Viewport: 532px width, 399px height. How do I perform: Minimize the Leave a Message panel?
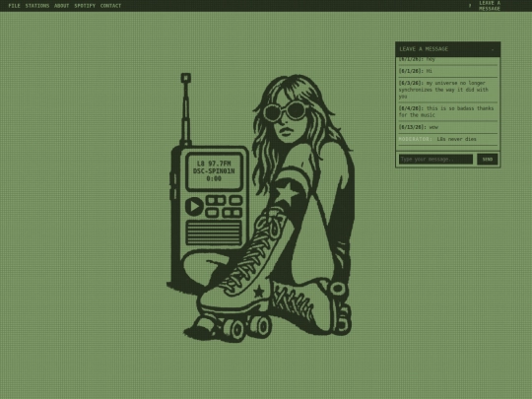(493, 49)
